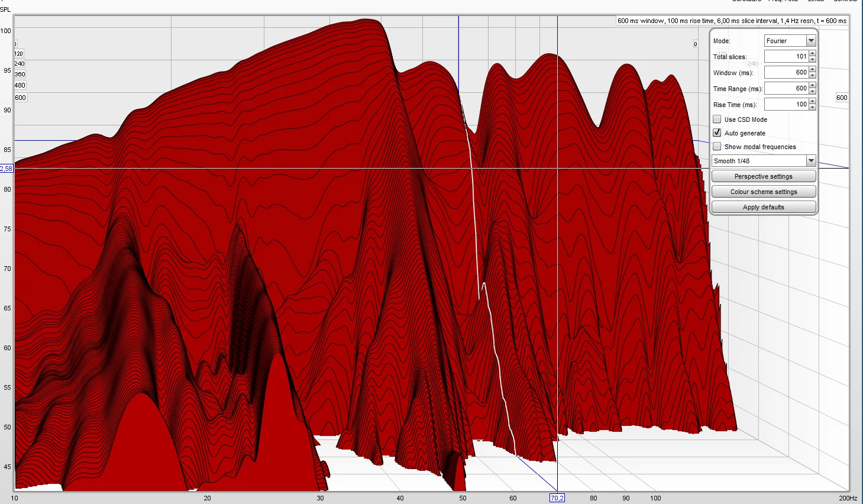Raise Time Range (ms) with up spinner arrow

pos(813,85)
